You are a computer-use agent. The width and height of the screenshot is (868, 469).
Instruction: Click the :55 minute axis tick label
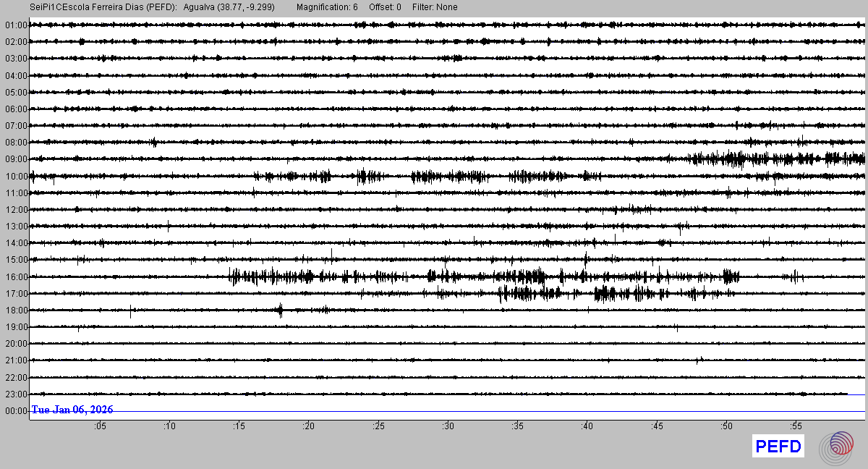[796, 426]
